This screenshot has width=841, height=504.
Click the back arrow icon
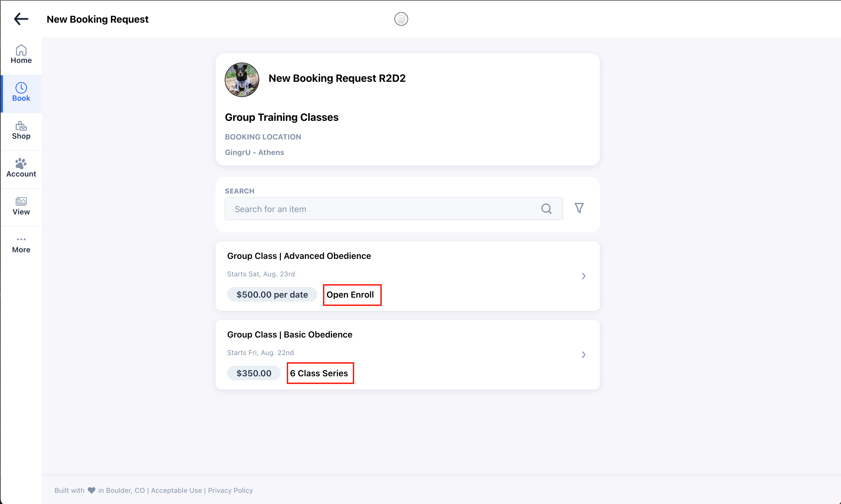coord(21,19)
